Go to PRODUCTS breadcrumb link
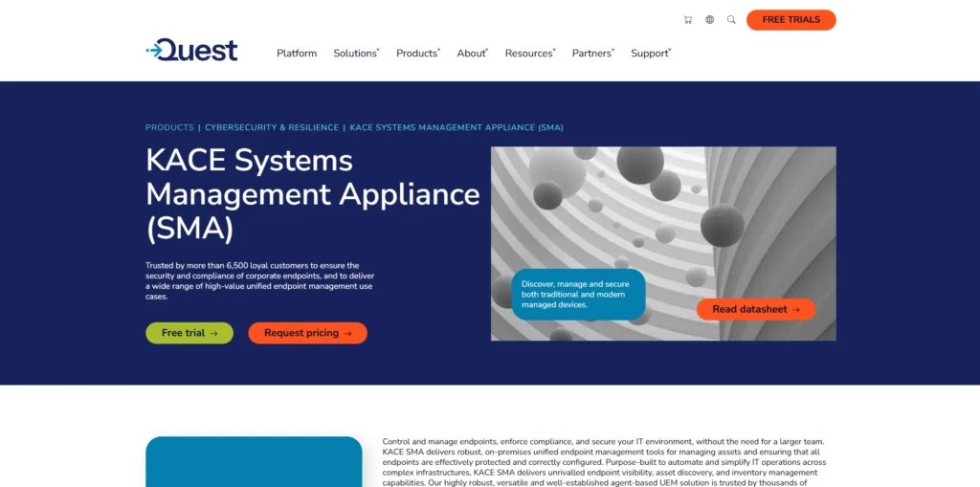The height and width of the screenshot is (487, 980). coord(169,127)
